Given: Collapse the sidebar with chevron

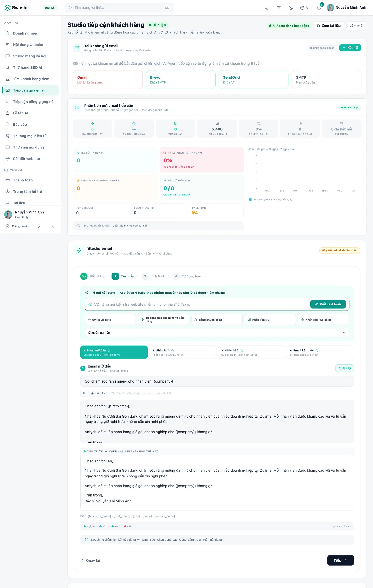Looking at the screenshot, I should 53,226.
